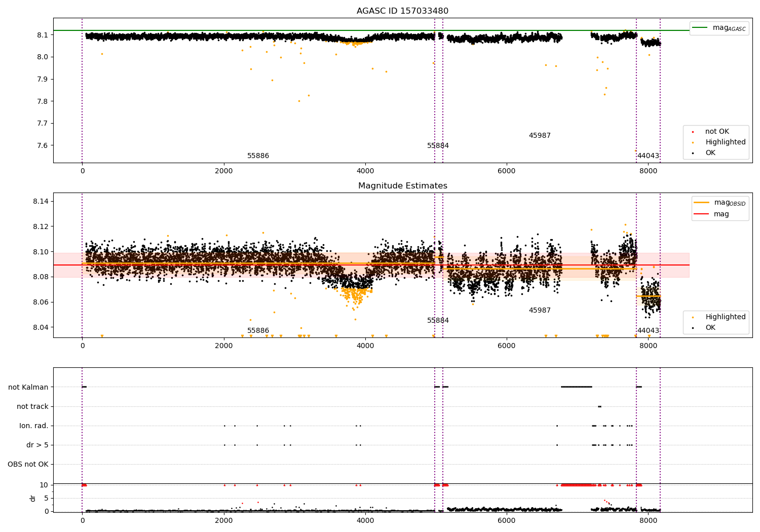Click the '44043' OBSID annotation in middle plot
The image size is (760, 532).
coord(648,331)
